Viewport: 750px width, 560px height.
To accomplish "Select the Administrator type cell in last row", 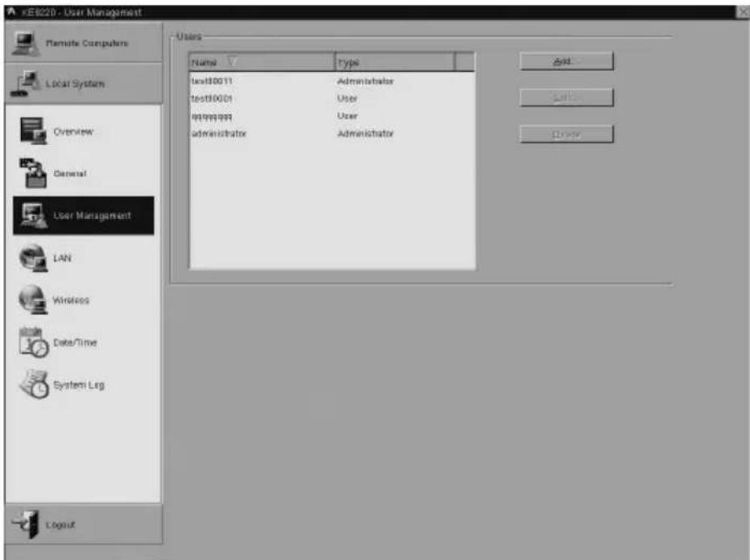I will 366,134.
